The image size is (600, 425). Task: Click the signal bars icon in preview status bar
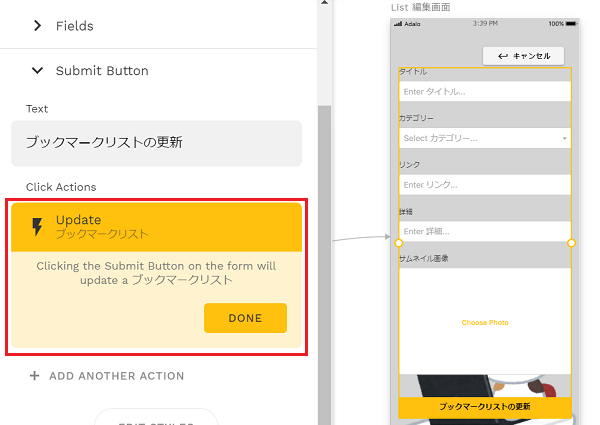pyautogui.click(x=398, y=24)
